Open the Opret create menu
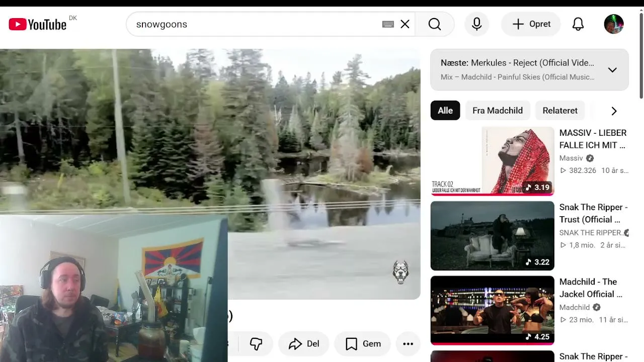Image resolution: width=644 pixels, height=362 pixels. [x=531, y=24]
